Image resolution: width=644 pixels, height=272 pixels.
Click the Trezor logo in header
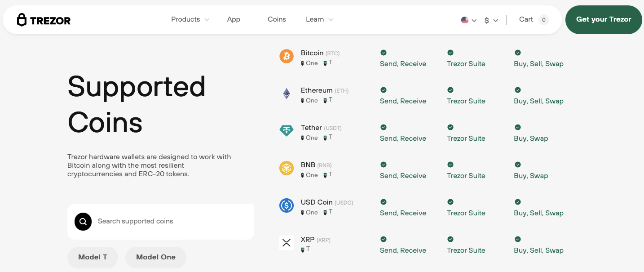click(x=44, y=20)
